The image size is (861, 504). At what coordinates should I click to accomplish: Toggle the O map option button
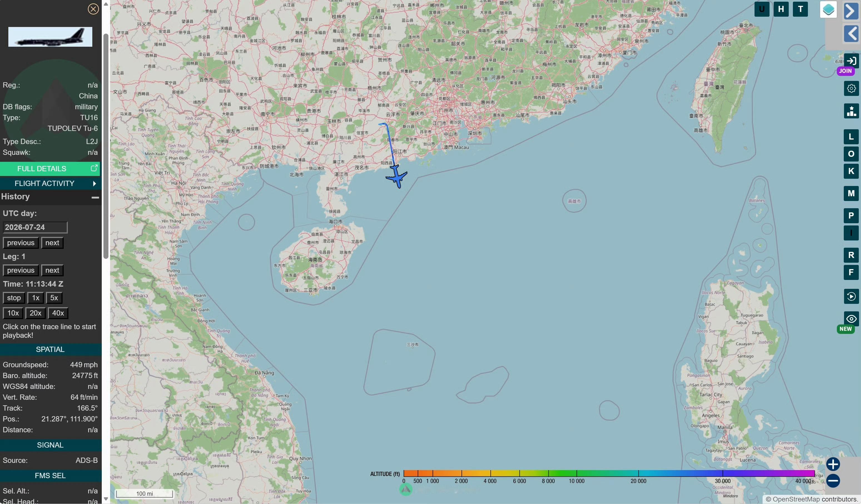tap(851, 154)
